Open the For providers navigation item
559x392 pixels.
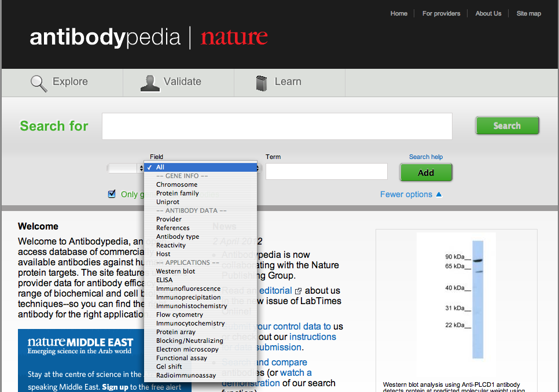click(x=441, y=13)
